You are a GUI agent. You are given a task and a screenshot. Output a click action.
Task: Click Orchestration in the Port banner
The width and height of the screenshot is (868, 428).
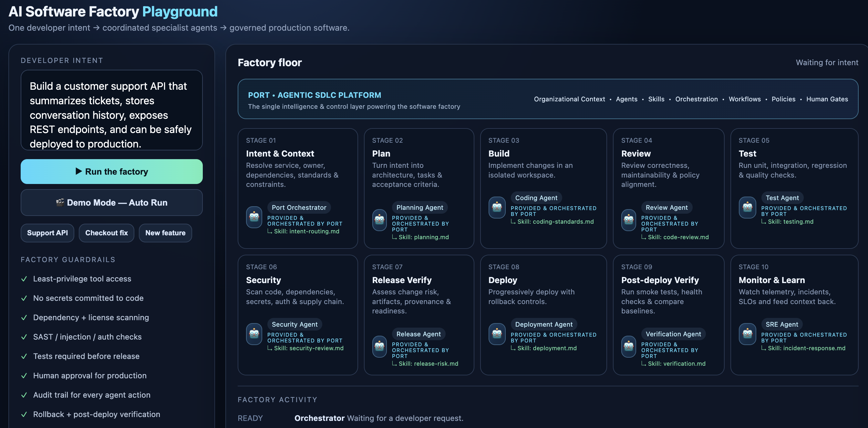697,99
